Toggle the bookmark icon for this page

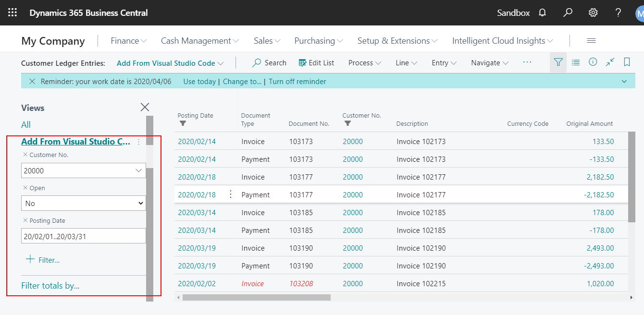click(627, 62)
